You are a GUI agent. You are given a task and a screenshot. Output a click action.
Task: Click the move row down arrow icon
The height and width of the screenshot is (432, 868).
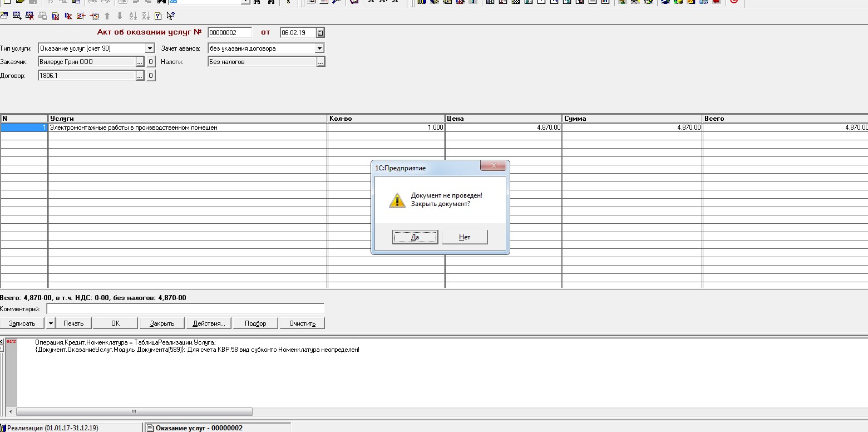[x=119, y=16]
